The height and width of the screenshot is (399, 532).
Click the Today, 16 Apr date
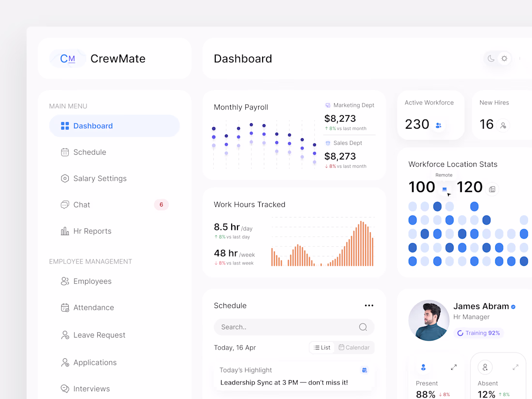point(235,348)
